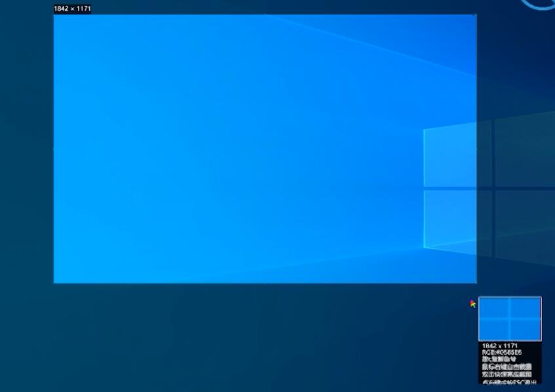Click the magnifier preview thumbnail with crosshair
The image size is (555, 392).
click(510, 319)
